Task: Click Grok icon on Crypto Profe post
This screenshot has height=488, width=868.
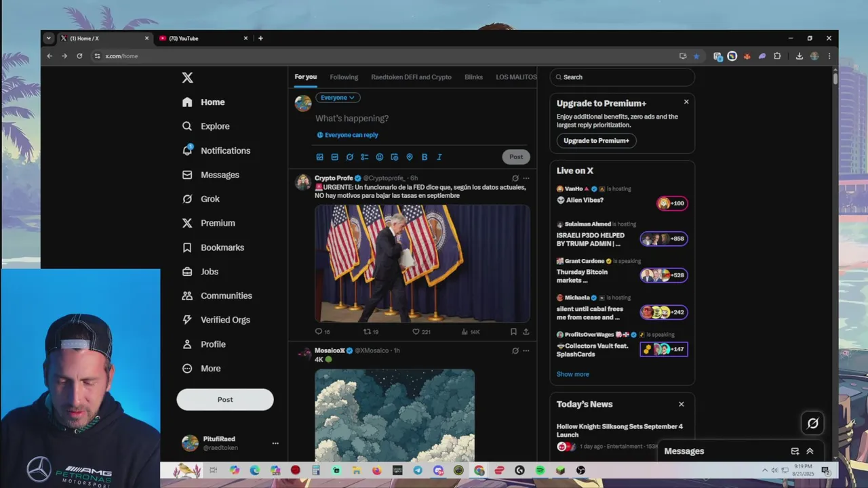Action: tap(515, 178)
